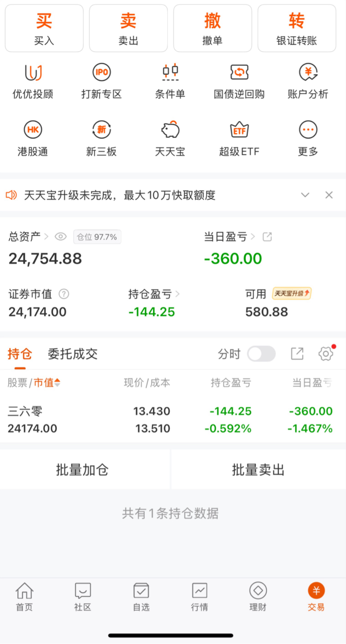346x644 pixels.
Task: Tap the 港股通 HK icon
Action: click(33, 130)
